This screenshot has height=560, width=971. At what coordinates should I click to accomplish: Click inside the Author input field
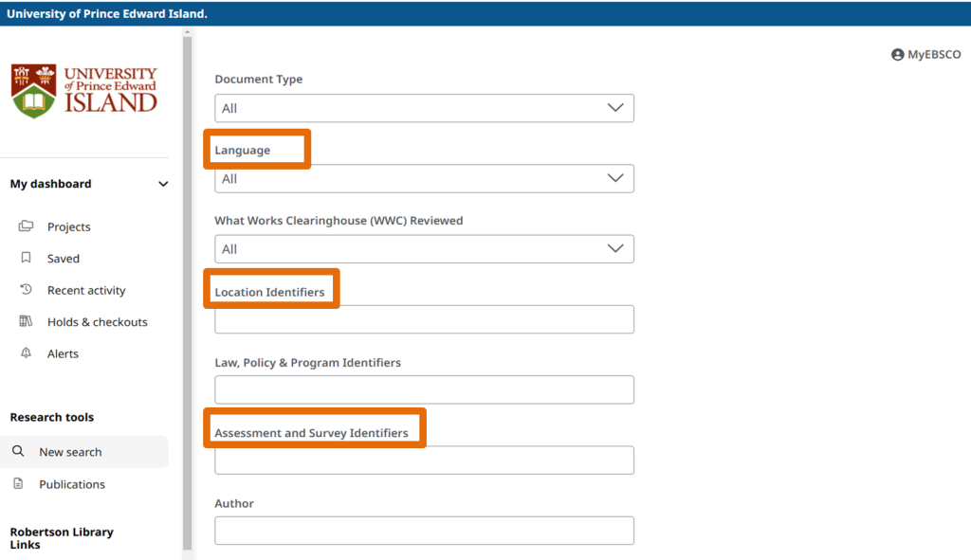(x=424, y=530)
